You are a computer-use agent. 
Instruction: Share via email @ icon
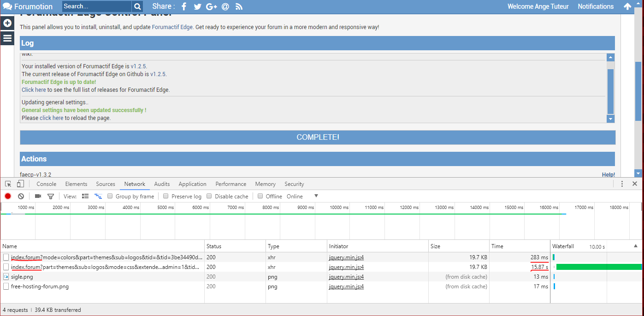tap(225, 6)
